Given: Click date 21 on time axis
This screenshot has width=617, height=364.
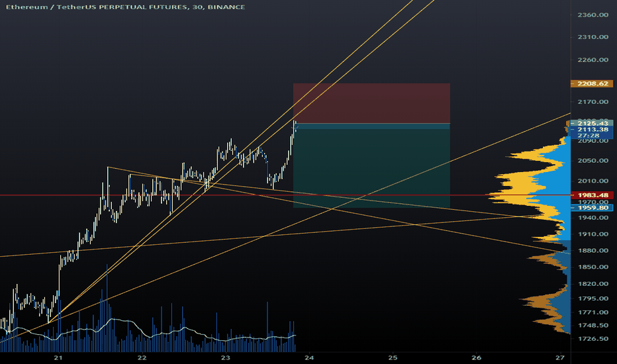Looking at the screenshot, I should [58, 357].
